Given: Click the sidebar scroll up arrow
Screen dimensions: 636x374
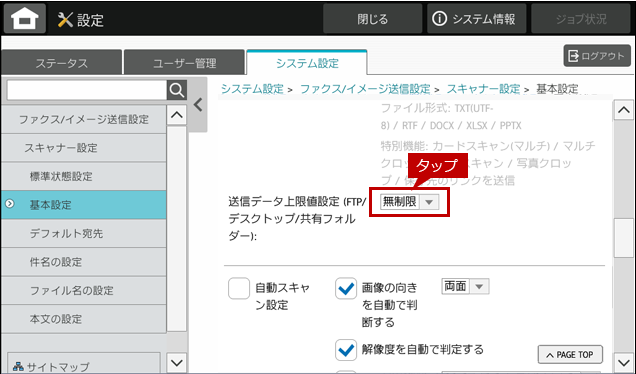Looking at the screenshot, I should [x=177, y=115].
